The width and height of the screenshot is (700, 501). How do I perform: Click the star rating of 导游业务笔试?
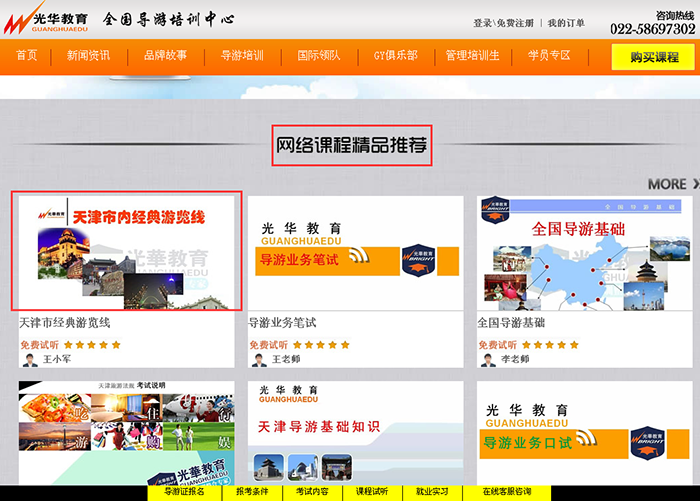(321, 345)
